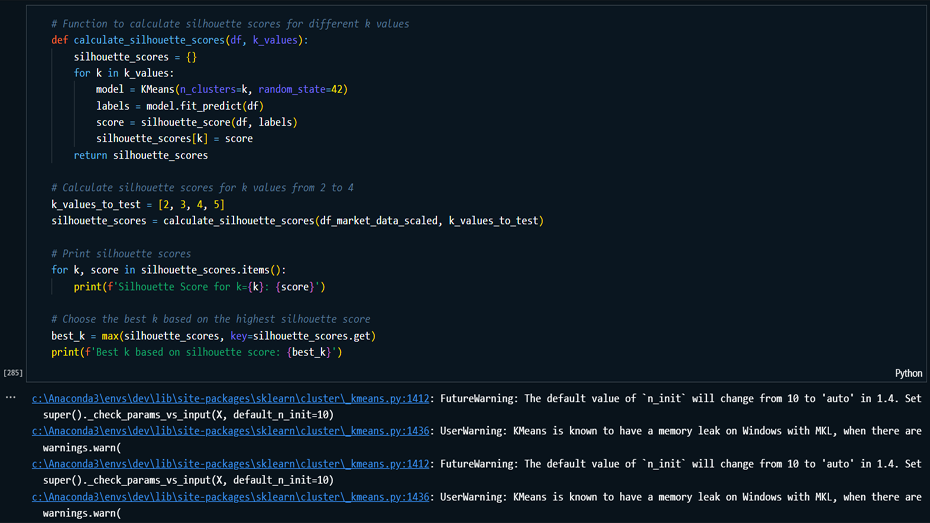This screenshot has height=523, width=930.
Task: Click the top comment about silhouette function
Action: pyautogui.click(x=230, y=23)
